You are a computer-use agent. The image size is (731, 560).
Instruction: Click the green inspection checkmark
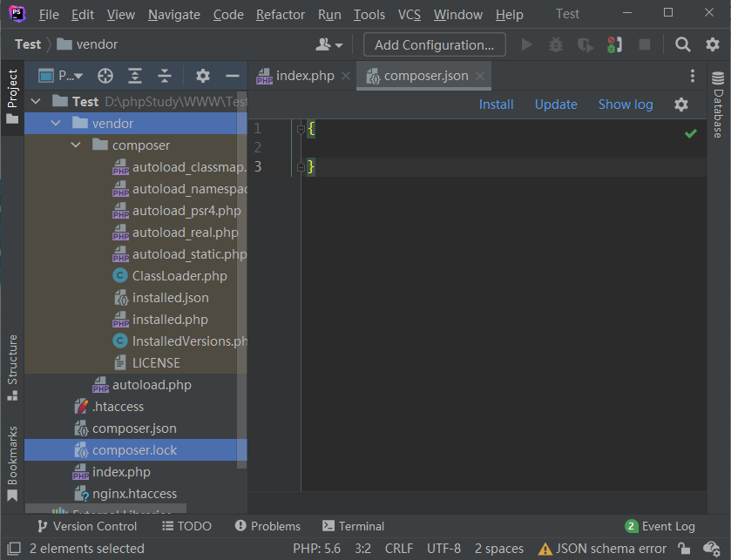click(691, 134)
